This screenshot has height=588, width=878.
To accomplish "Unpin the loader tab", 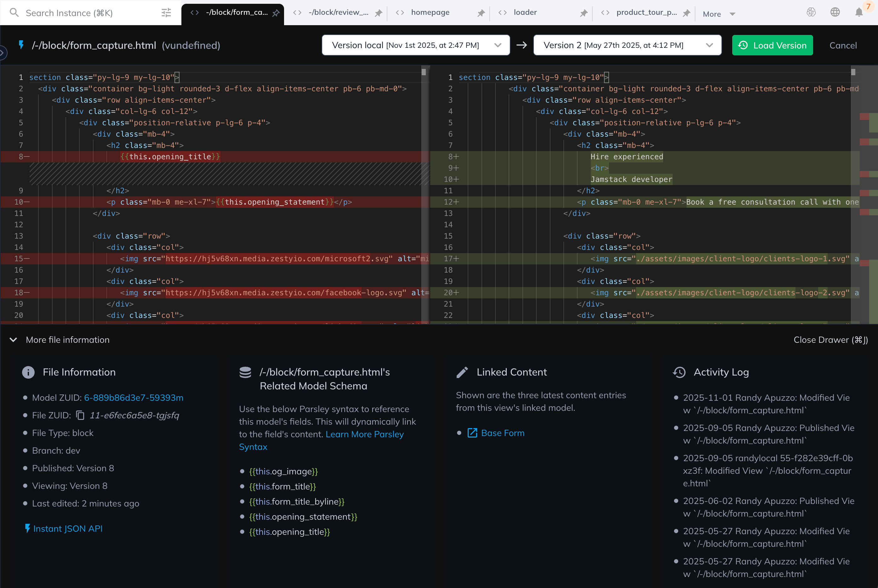I will (x=584, y=13).
